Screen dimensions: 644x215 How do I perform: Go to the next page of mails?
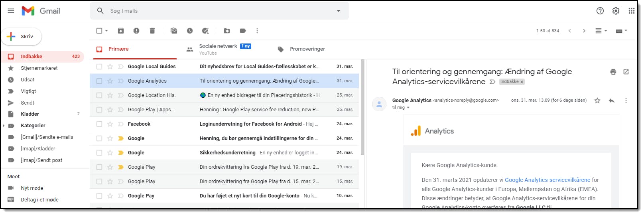click(584, 31)
